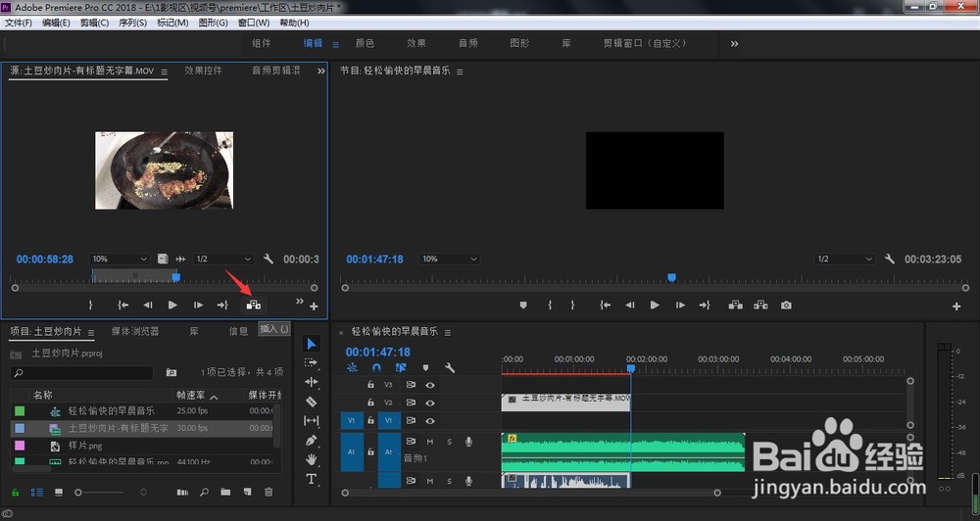Select the Pen tool

click(312, 441)
